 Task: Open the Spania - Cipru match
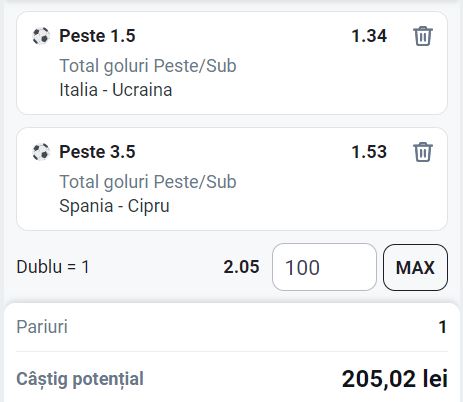114,206
